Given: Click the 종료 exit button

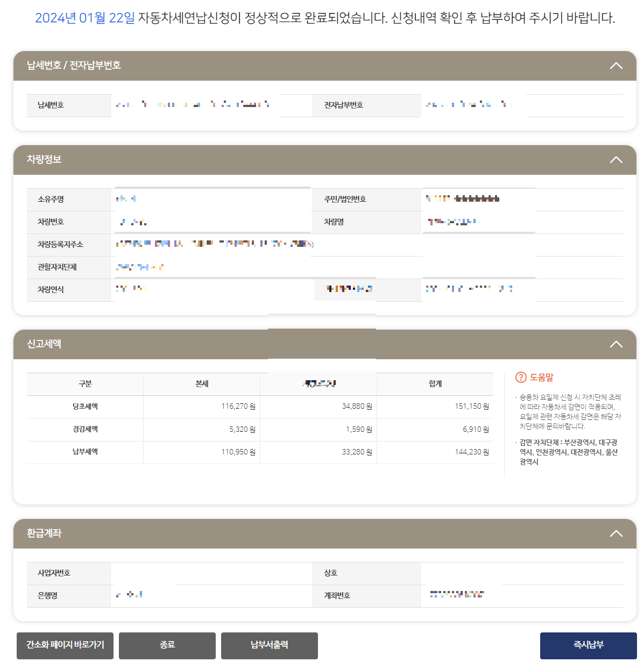Looking at the screenshot, I should (x=167, y=645).
